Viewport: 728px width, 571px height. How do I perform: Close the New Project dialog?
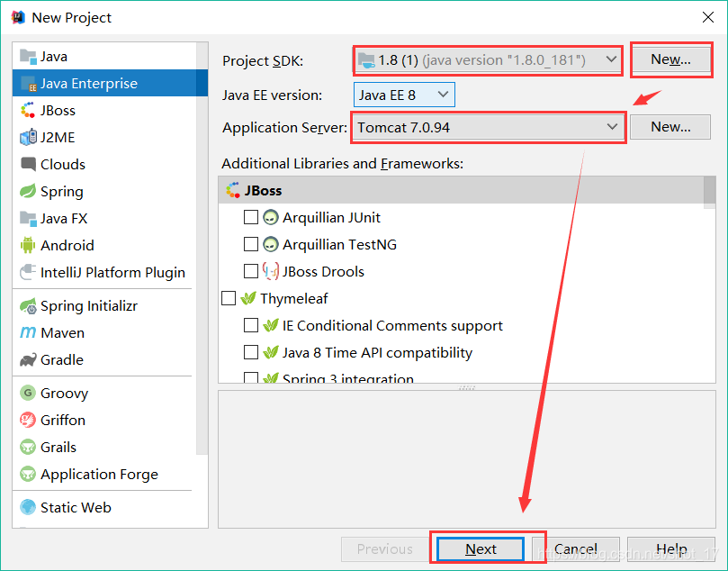(708, 17)
